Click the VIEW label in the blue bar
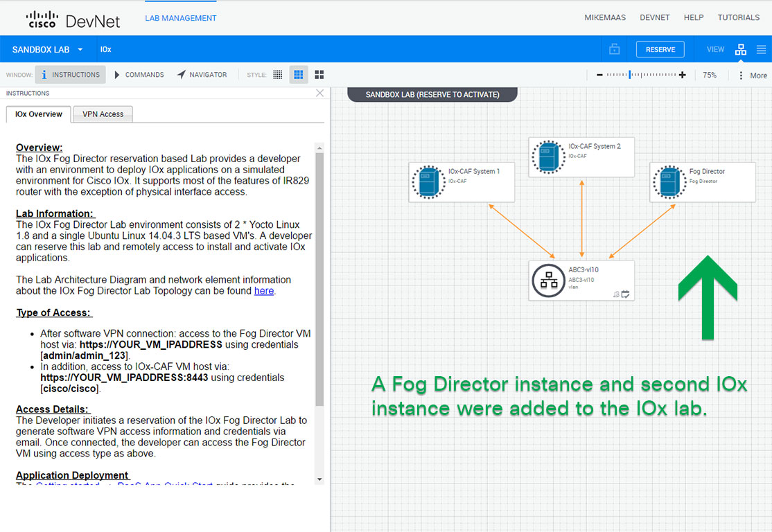The image size is (772, 532). click(715, 50)
